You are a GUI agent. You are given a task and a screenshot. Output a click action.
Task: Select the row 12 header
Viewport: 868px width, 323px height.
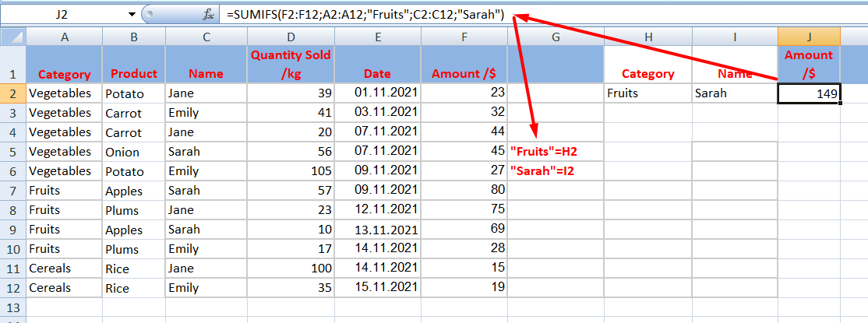tap(12, 288)
